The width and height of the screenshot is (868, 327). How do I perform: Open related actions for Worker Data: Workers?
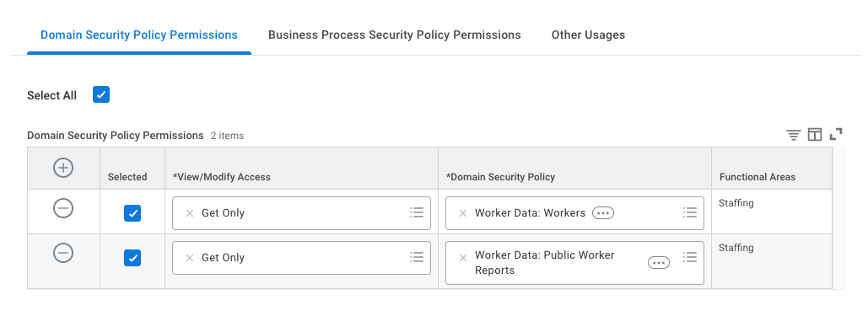603,213
